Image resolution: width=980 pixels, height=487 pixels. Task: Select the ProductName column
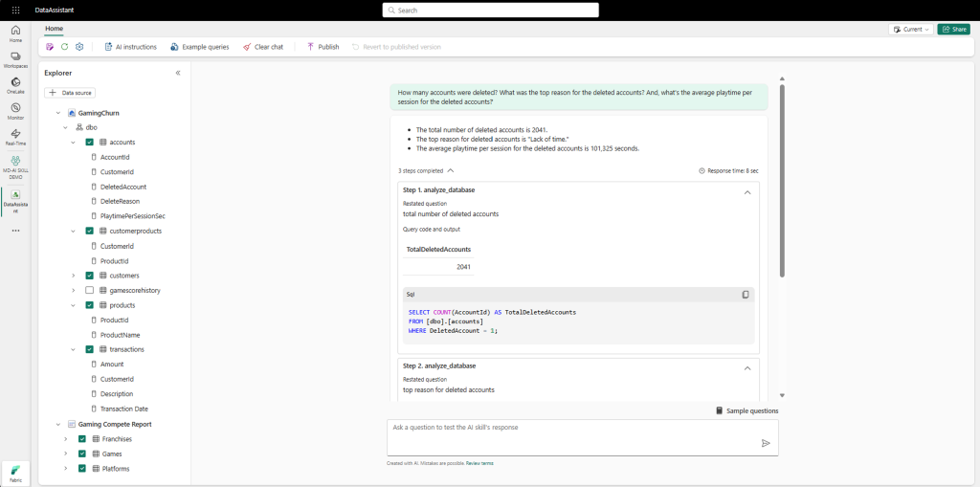click(x=120, y=335)
